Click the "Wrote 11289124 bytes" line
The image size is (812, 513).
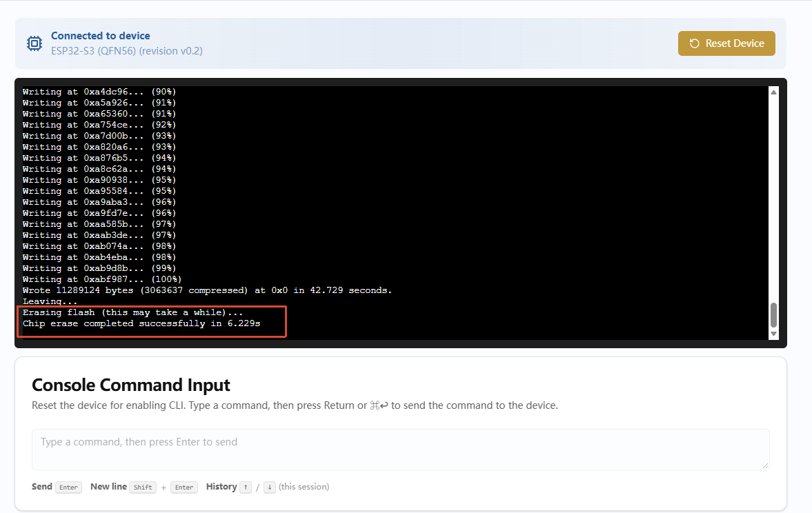[x=207, y=290]
